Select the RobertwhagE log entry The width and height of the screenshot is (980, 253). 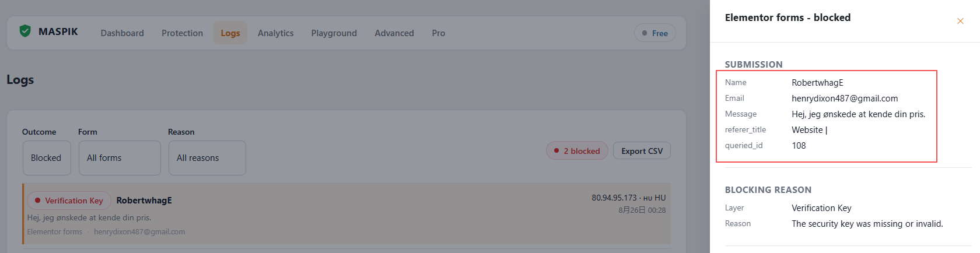pyautogui.click(x=346, y=214)
